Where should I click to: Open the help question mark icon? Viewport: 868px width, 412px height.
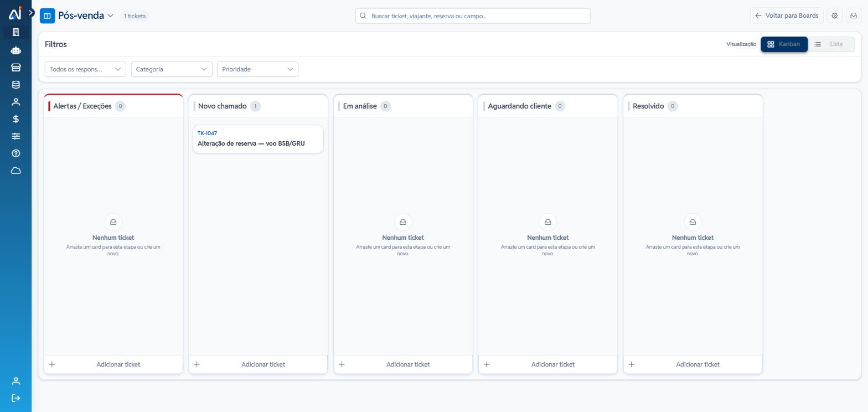15,153
